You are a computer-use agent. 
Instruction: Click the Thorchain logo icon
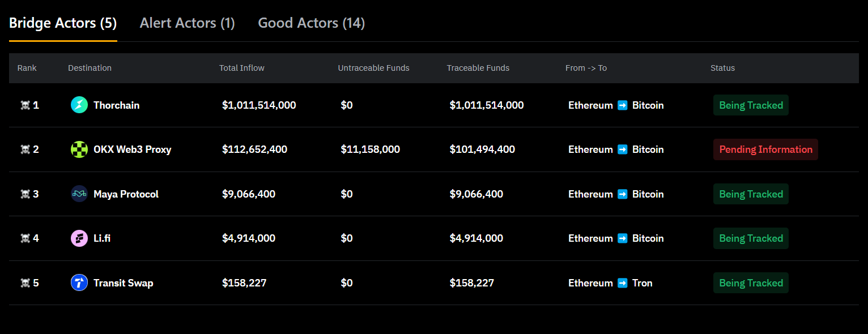point(79,105)
